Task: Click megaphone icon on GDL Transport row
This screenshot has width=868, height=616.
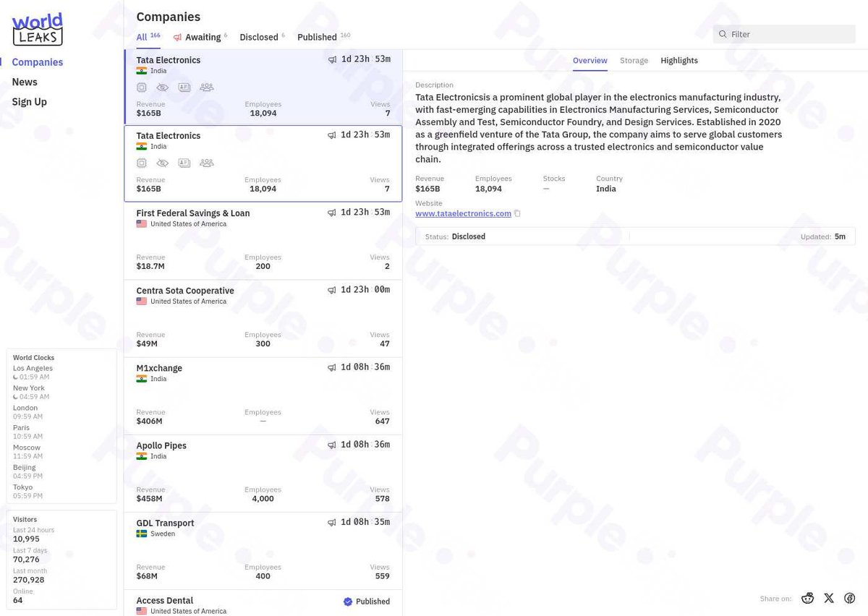Action: tap(332, 522)
